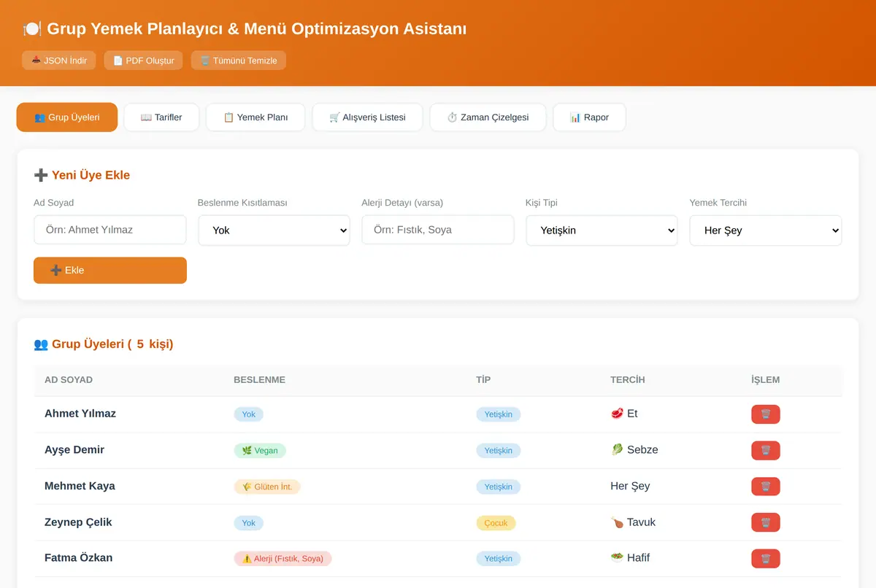Click Ahmet Yılmaz's Yok diet badge
This screenshot has height=588, width=876.
249,414
